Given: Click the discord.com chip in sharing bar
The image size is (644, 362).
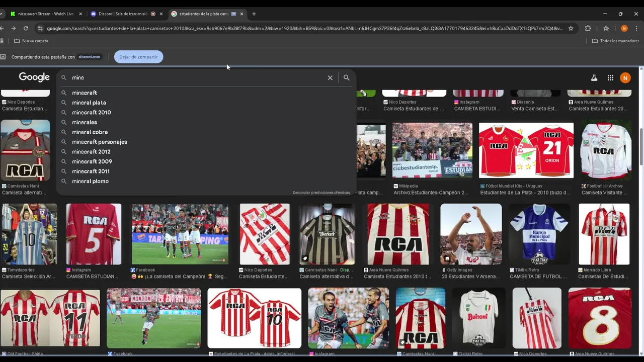Looking at the screenshot, I should point(89,57).
